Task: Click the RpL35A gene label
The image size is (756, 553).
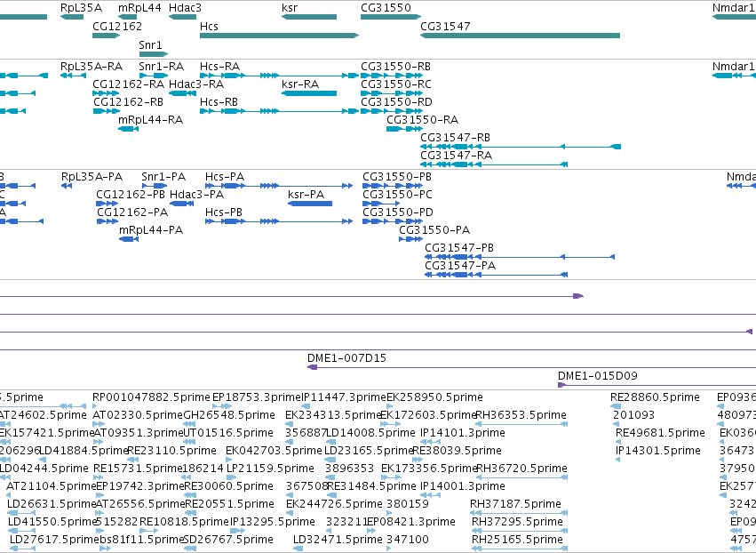Action: (x=81, y=8)
